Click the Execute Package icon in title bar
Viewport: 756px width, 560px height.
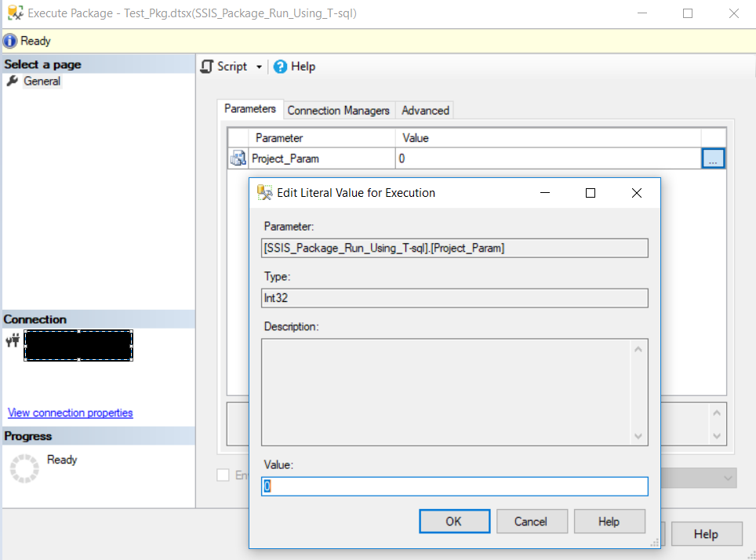point(14,13)
